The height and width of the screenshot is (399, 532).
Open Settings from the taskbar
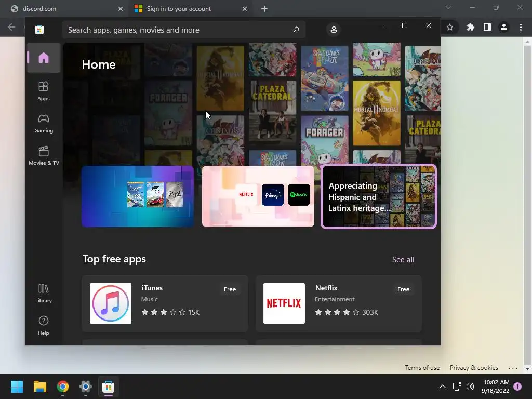pyautogui.click(x=86, y=387)
